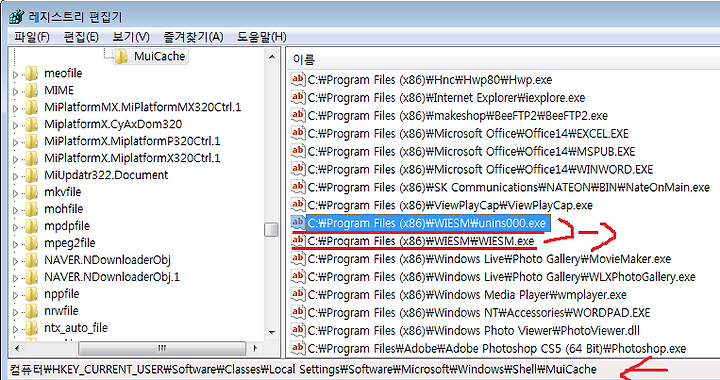Expand the MiPlatformX.MiplatformP320Ctrl.1 node
The height and width of the screenshot is (380, 720).
click(15, 142)
